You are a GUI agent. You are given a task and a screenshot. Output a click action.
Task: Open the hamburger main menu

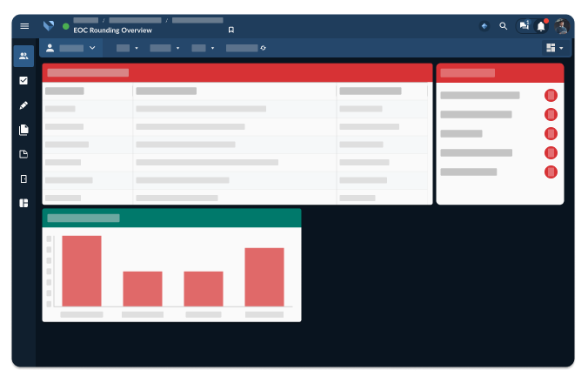tap(24, 26)
